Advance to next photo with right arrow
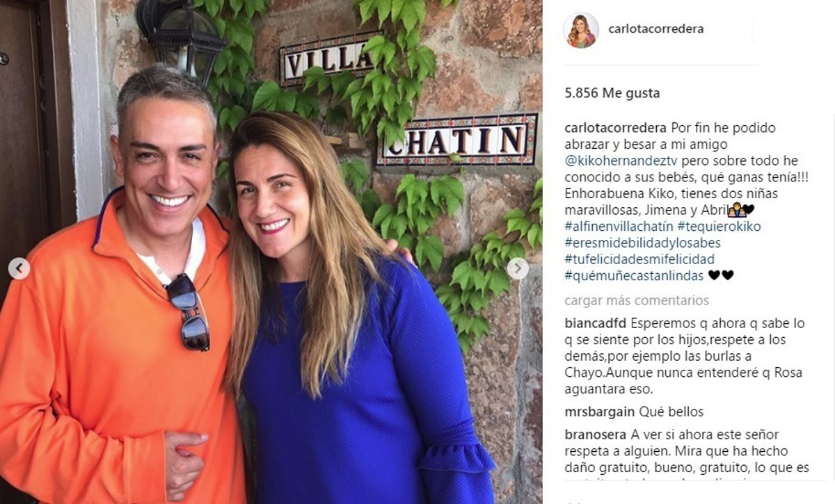835x504 pixels. tap(518, 268)
